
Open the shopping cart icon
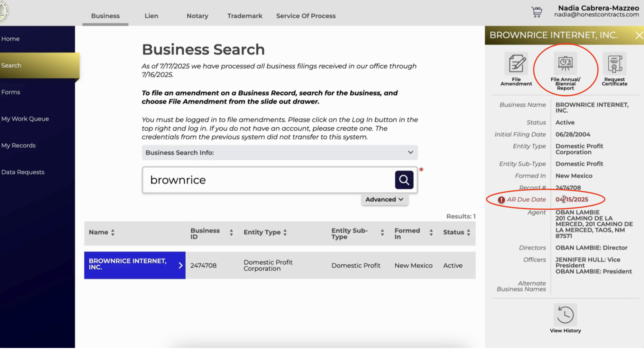(537, 12)
